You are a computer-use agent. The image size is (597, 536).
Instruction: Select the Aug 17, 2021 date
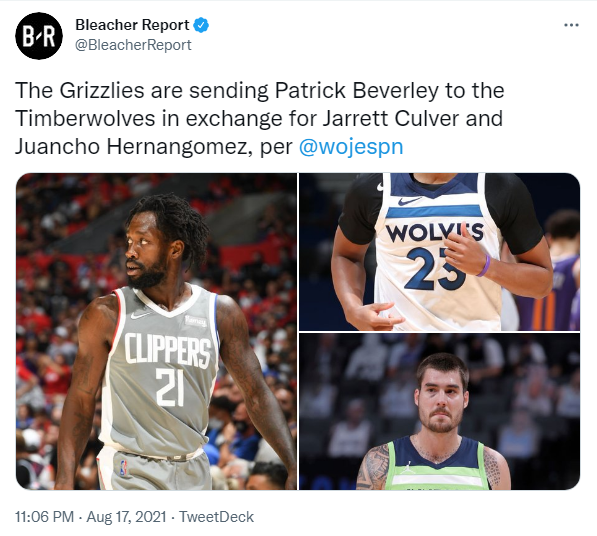126,517
